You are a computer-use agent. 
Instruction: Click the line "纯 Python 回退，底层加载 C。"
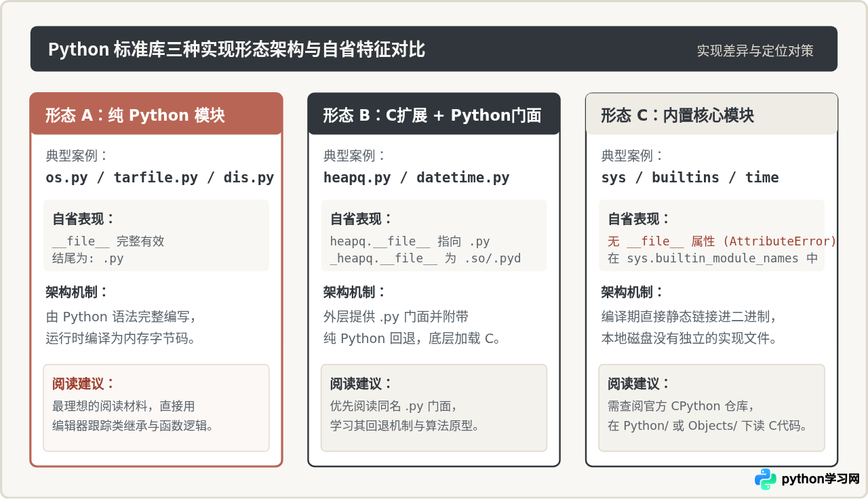click(412, 338)
